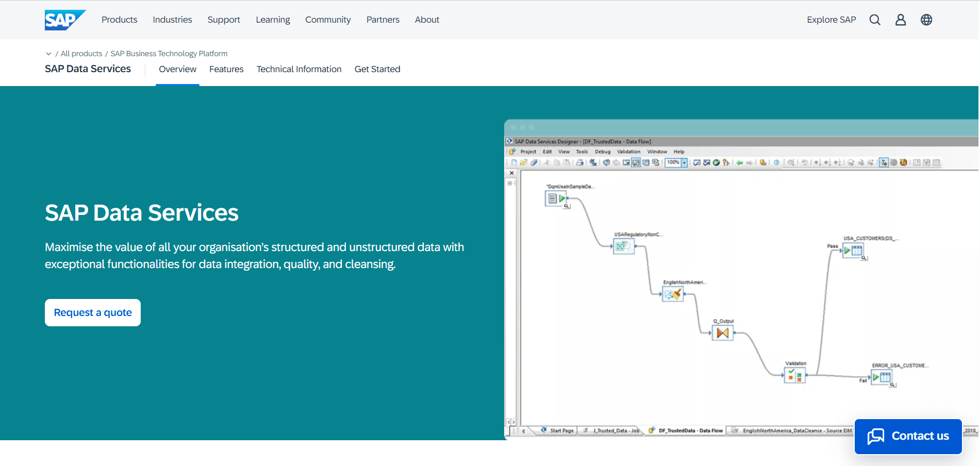Open the Partners menu
Image resolution: width=980 pixels, height=466 pixels.
tap(383, 20)
